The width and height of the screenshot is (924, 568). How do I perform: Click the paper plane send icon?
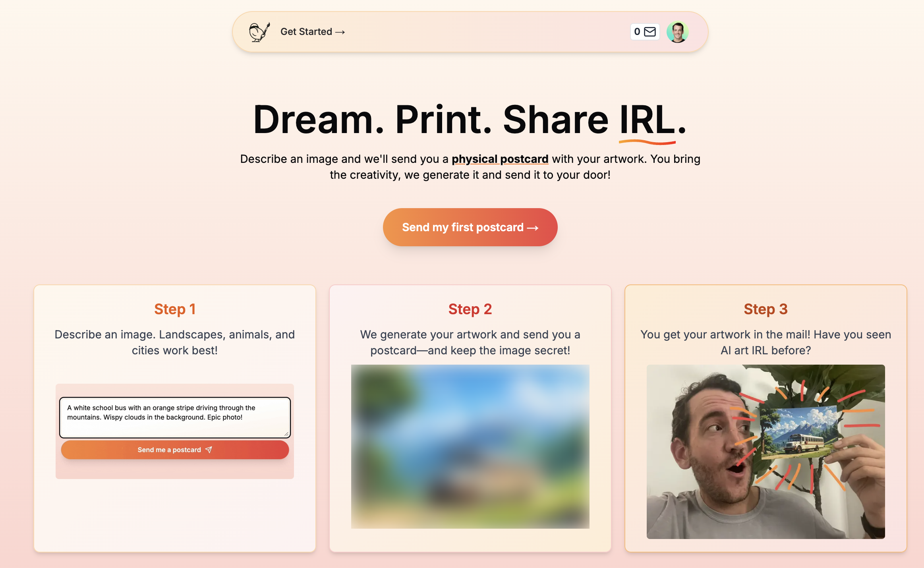[x=209, y=450]
